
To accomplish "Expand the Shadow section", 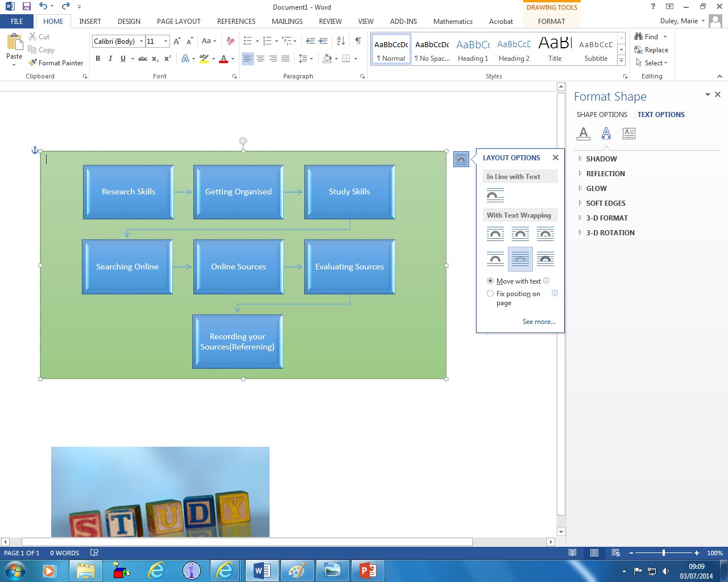I will (601, 159).
